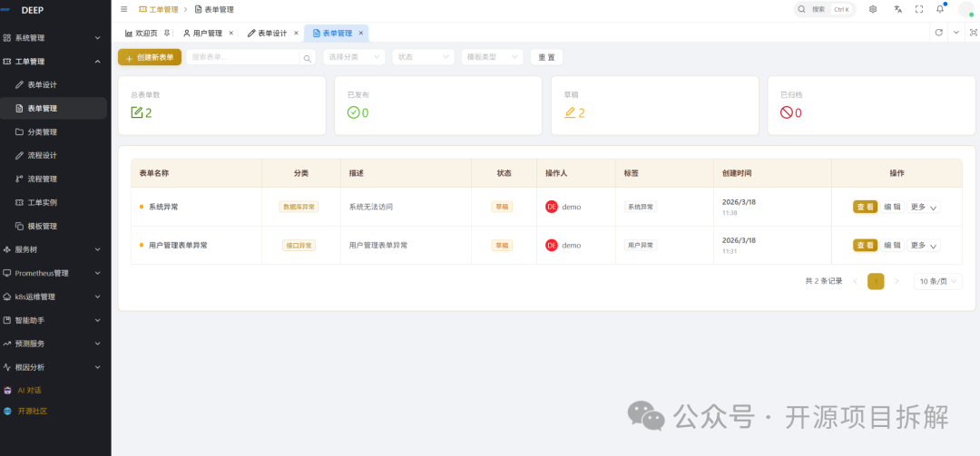Click the 已归档 prohibited icon in the stats card
This screenshot has height=456, width=980.
click(x=787, y=112)
